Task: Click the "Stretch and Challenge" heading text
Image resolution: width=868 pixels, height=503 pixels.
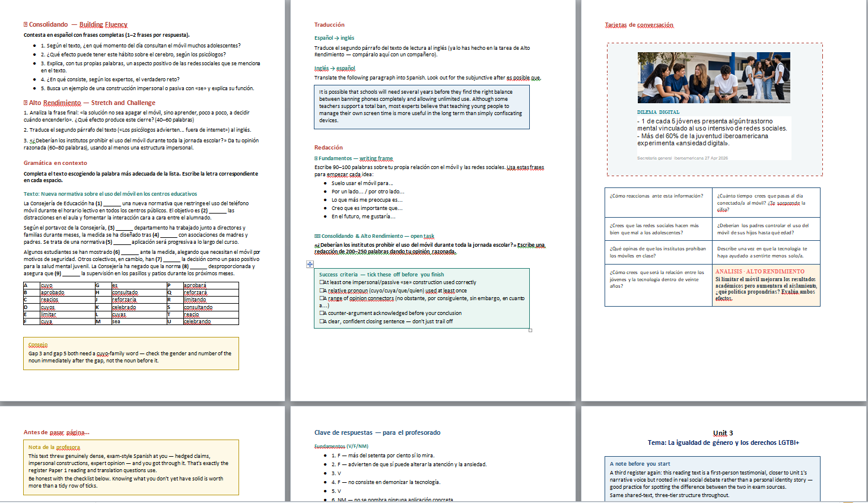Action: click(123, 103)
